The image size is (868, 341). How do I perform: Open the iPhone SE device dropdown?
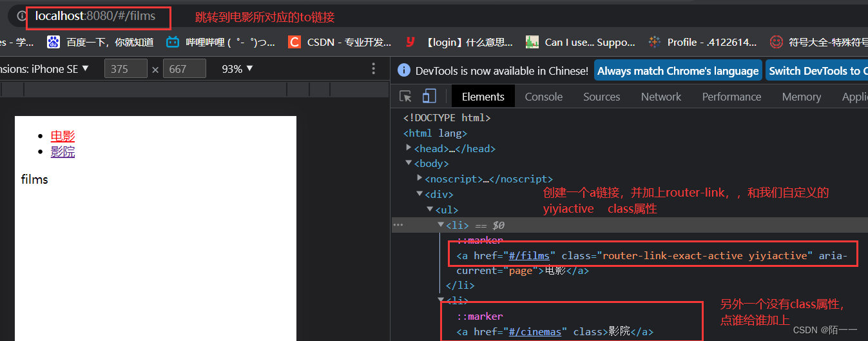[44, 69]
